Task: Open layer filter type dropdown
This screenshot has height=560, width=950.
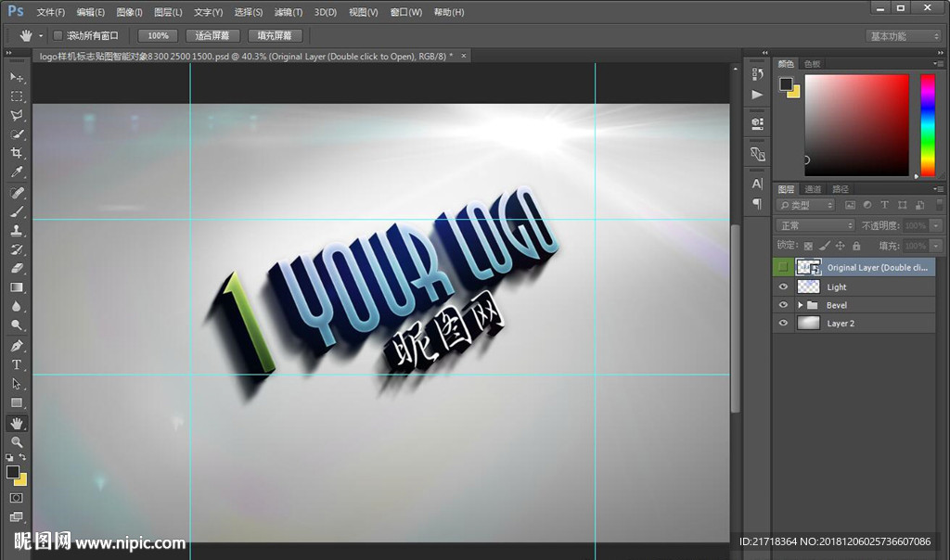Action: click(x=805, y=205)
